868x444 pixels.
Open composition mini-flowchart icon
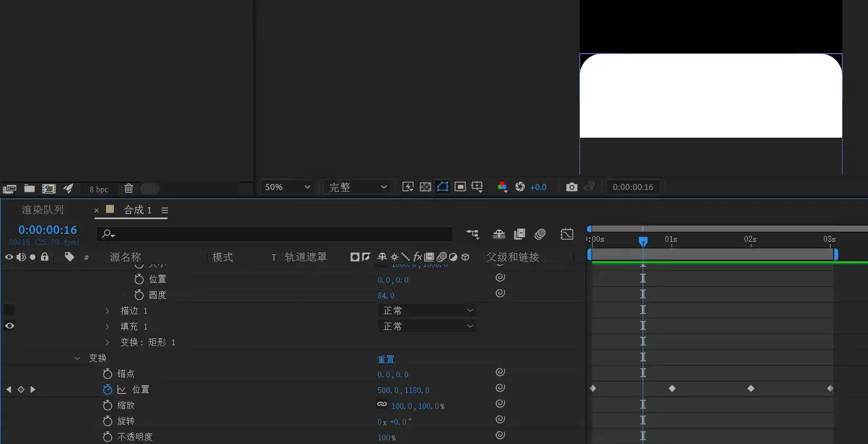[473, 234]
